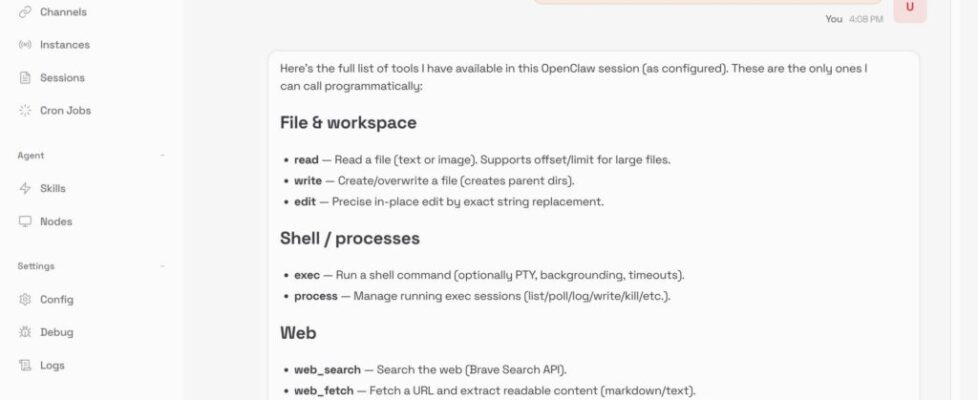This screenshot has height=400, width=978.
Task: Go to the Cron Jobs page label
Action: (66, 111)
